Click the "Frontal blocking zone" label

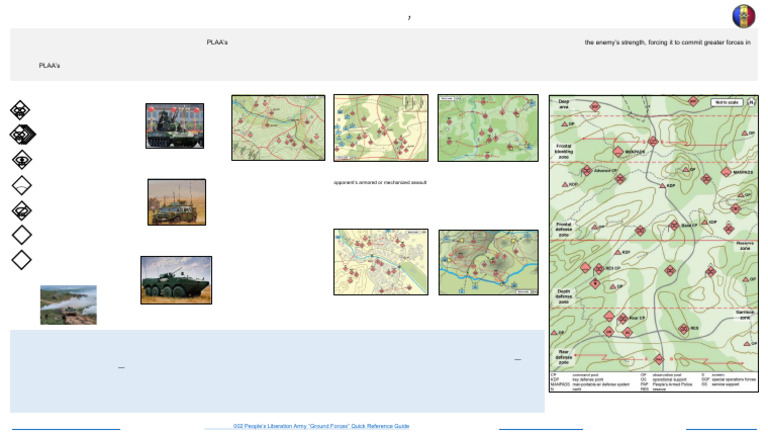564,151
